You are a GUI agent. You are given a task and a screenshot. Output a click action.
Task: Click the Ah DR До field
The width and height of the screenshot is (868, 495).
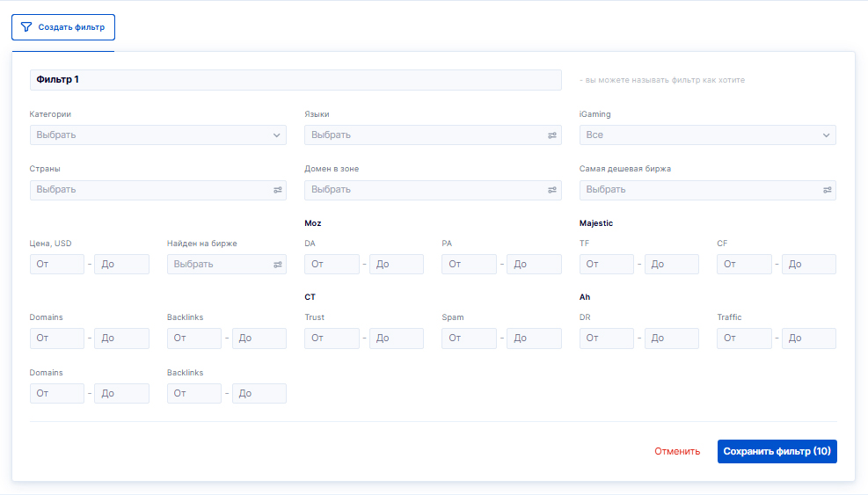(x=672, y=338)
